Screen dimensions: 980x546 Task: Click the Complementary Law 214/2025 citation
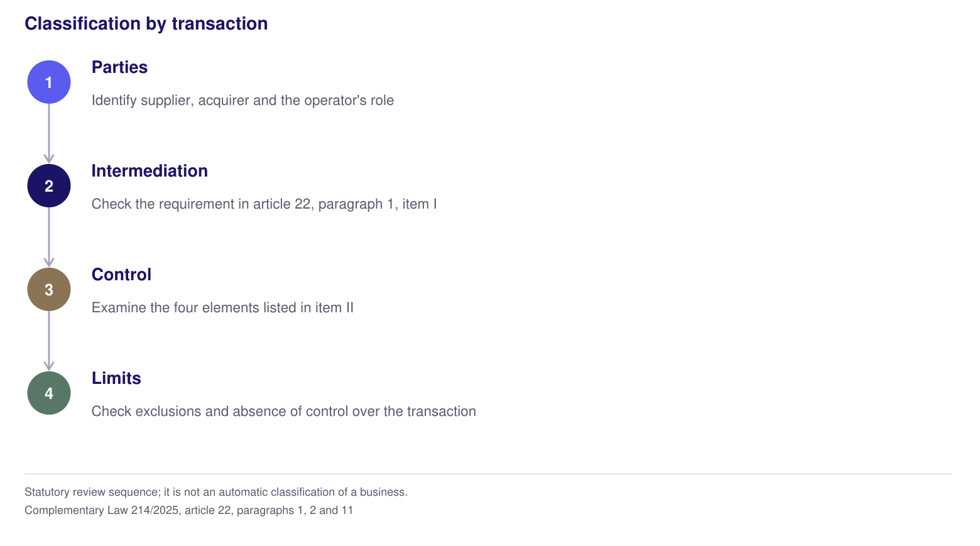pos(188,510)
